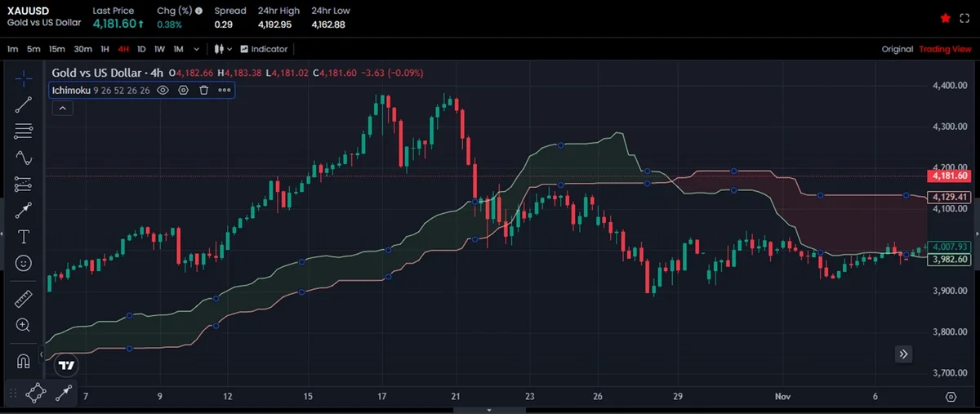Select the crosshair cursor tool
Viewport: 980px width, 414px height.
coord(24,78)
